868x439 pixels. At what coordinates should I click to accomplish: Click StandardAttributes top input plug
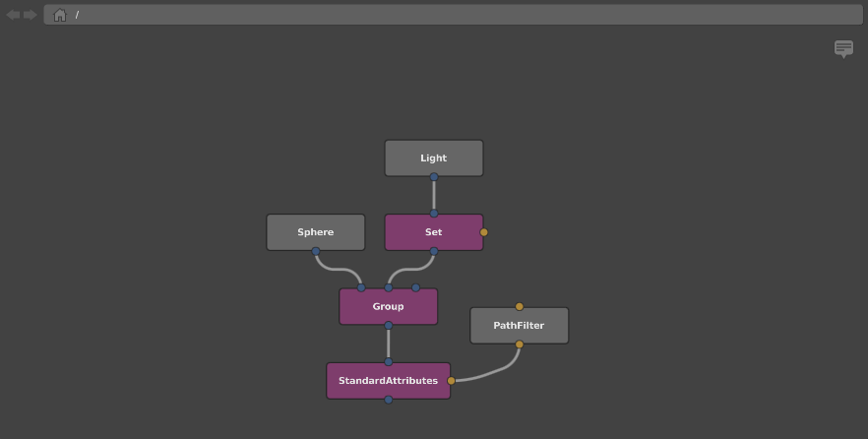(x=389, y=362)
